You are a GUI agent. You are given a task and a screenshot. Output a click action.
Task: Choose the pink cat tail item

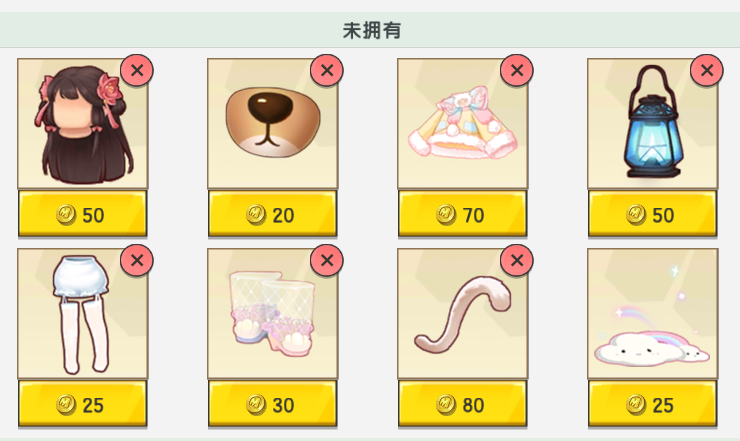point(462,314)
